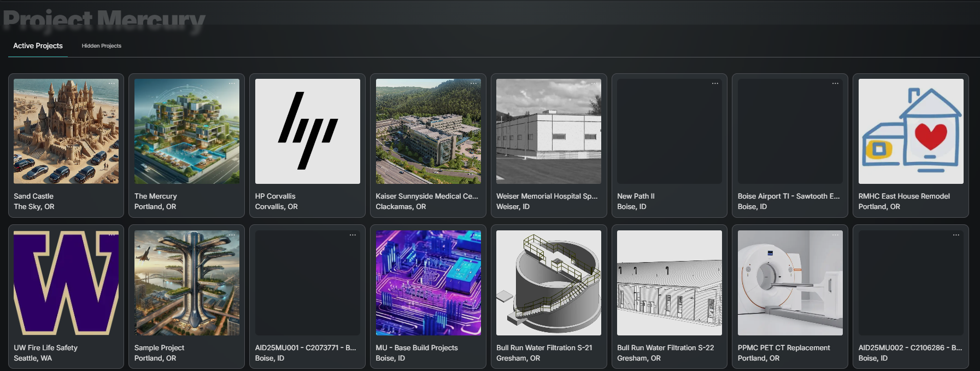The width and height of the screenshot is (980, 371).
Task: Open the Weiser Memorial Hospital building thumbnail
Action: pos(548,131)
